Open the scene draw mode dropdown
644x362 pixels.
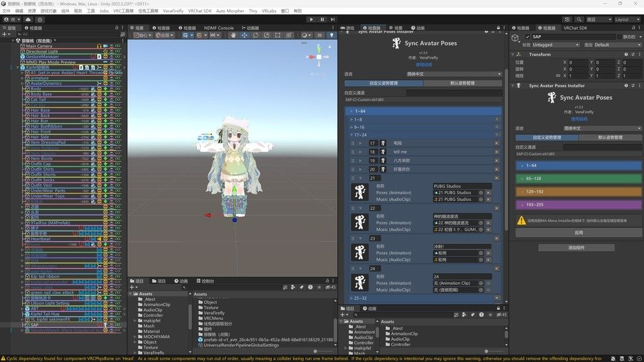coord(305,35)
